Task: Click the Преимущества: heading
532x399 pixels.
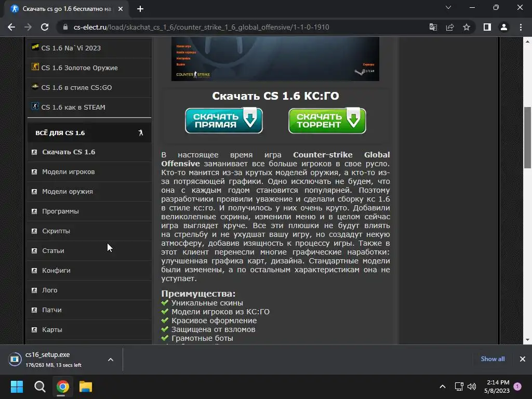Action: click(x=198, y=294)
